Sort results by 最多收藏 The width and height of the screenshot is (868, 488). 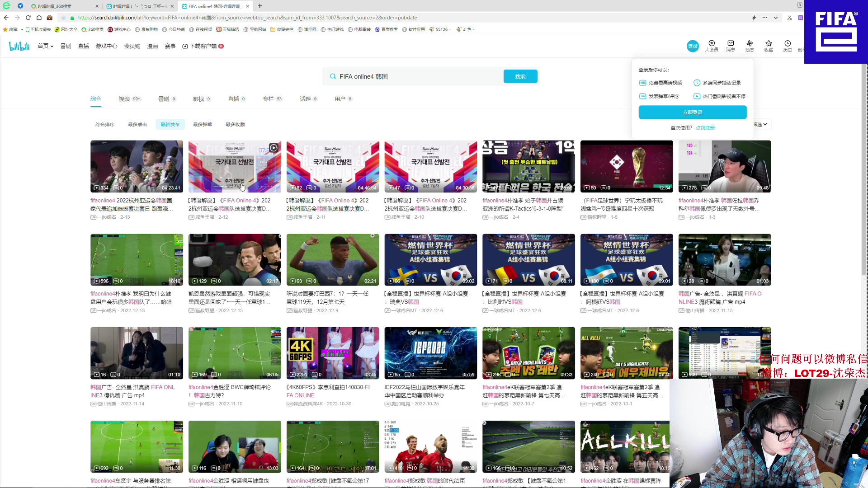pyautogui.click(x=235, y=124)
